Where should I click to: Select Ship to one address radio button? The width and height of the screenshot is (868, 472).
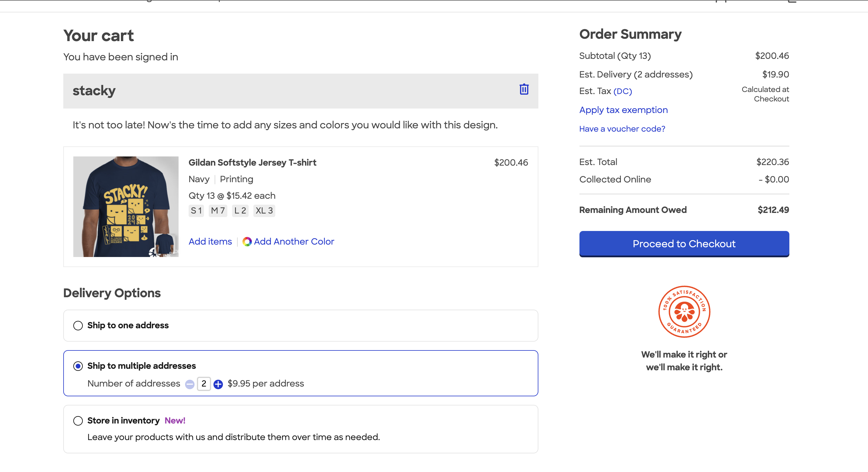click(78, 326)
